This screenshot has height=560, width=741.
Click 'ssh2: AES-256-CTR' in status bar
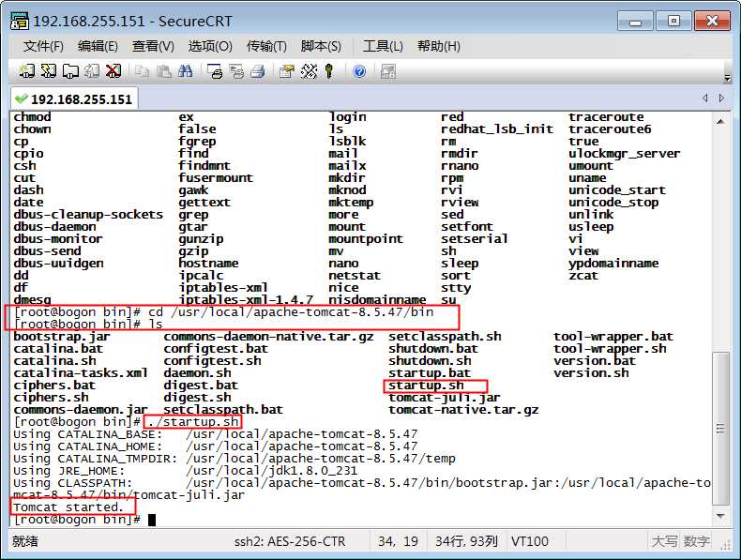tap(290, 541)
